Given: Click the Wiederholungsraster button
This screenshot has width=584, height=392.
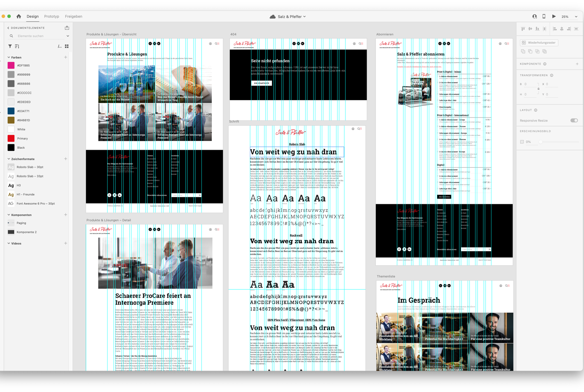Looking at the screenshot, I should 539,43.
